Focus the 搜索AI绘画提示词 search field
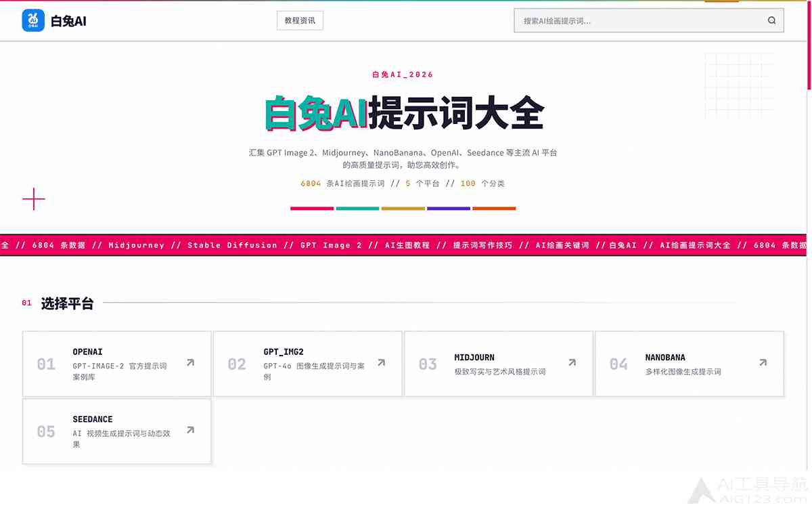 point(649,20)
